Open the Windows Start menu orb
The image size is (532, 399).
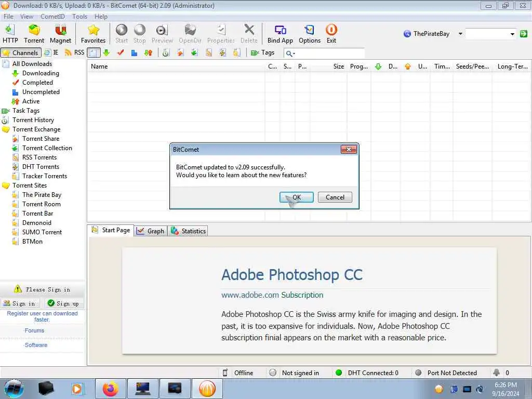[13, 389]
